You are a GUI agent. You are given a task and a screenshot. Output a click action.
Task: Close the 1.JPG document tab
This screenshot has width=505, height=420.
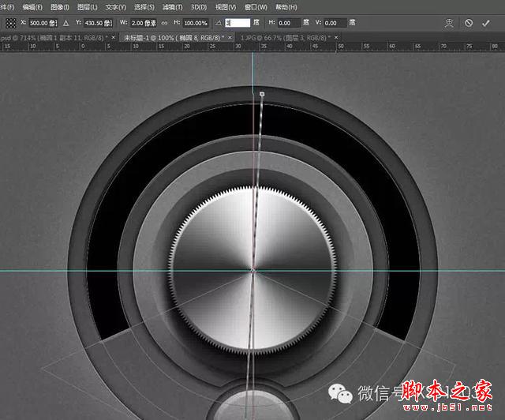[x=336, y=38]
